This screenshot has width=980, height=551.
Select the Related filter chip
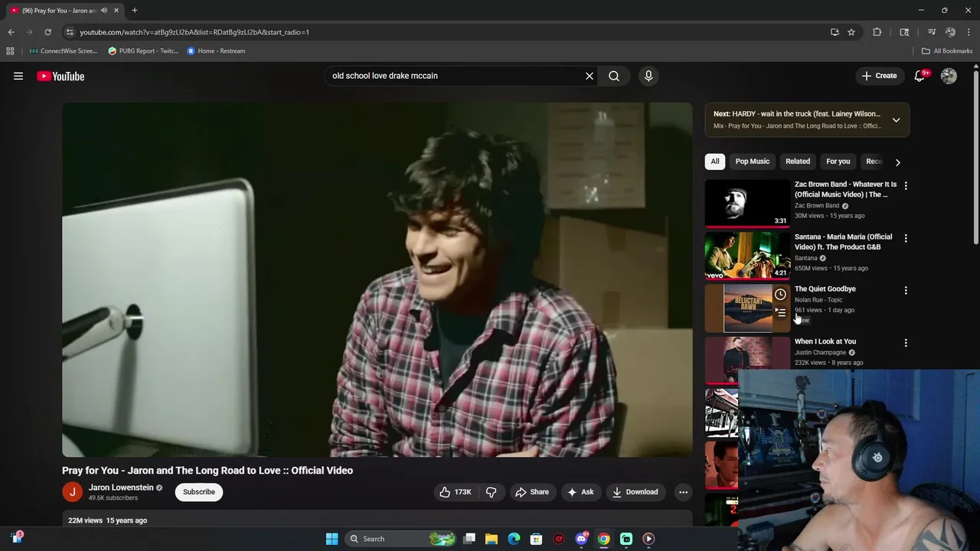(x=798, y=161)
